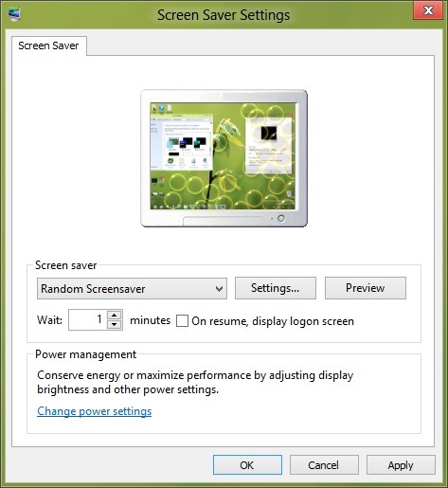
Task: Open the Random Screensaver combo box
Action: pos(132,288)
